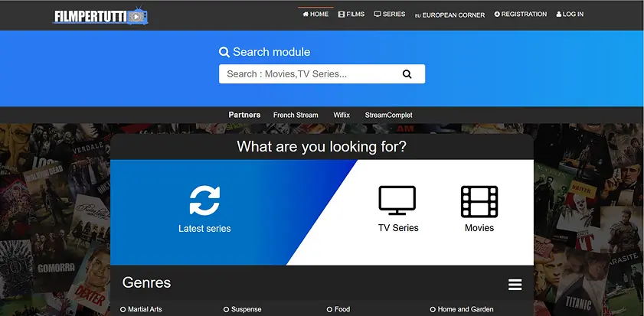Click the Filmpertutti logo
This screenshot has width=644, height=316.
[100, 15]
